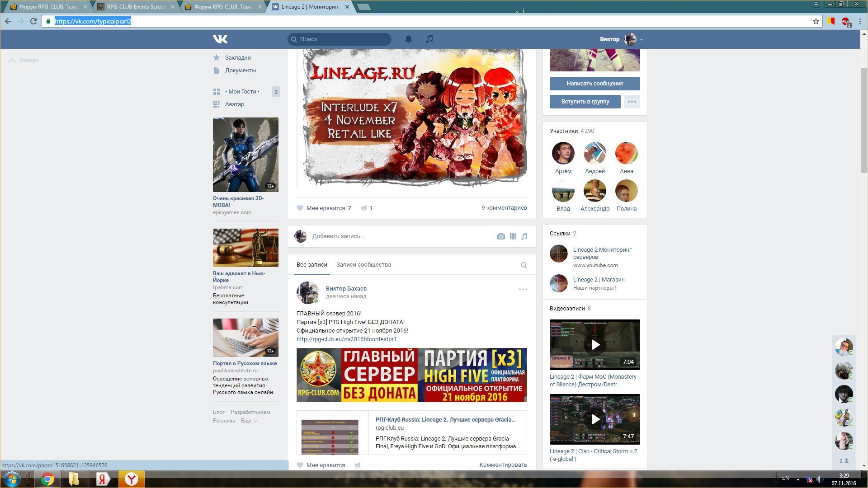Viewport: 868px width, 488px height.
Task: Bookmark this page with star icon
Action: (x=816, y=21)
